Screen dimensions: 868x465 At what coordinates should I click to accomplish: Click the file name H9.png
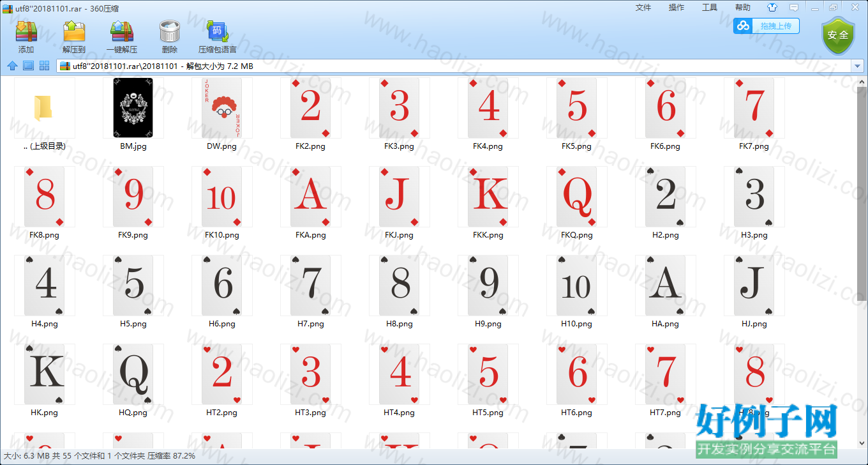pos(488,324)
